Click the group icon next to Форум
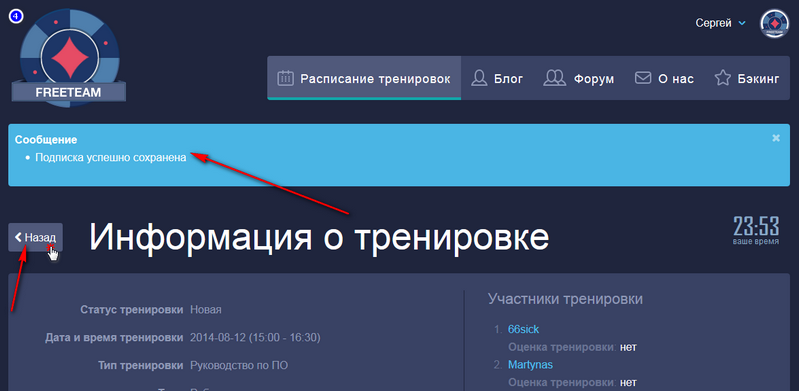This screenshot has width=799, height=391. click(555, 79)
